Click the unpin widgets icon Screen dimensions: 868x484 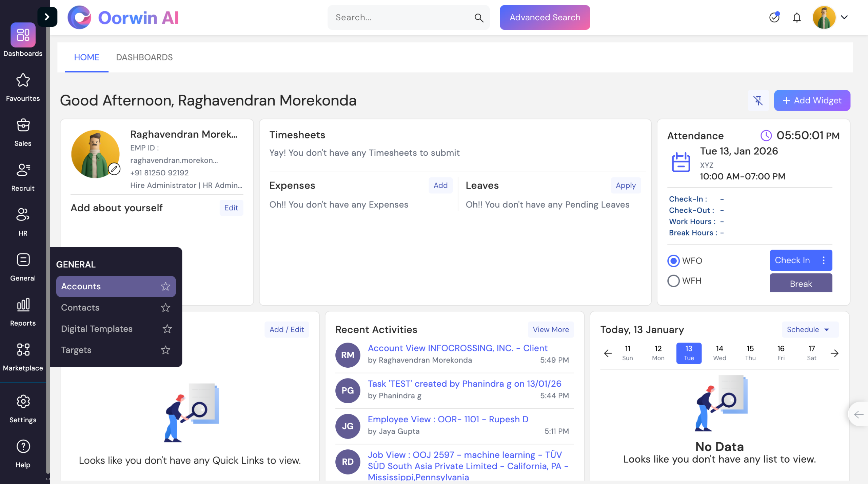point(758,100)
